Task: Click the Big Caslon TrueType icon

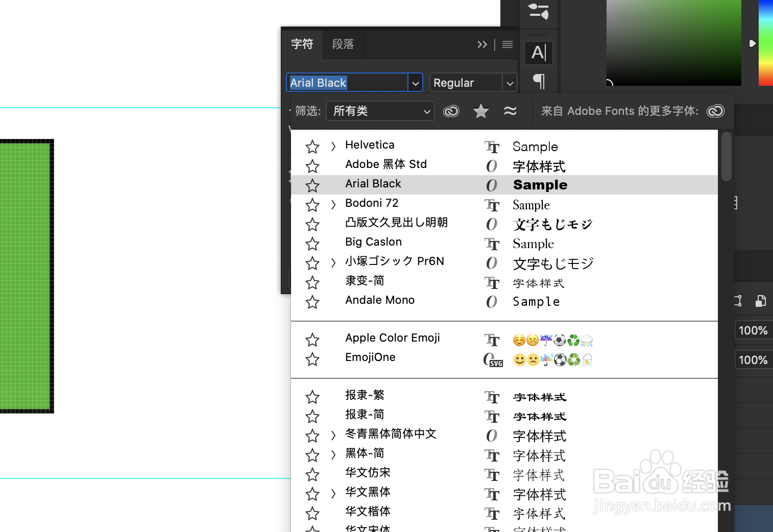Action: pyautogui.click(x=492, y=244)
